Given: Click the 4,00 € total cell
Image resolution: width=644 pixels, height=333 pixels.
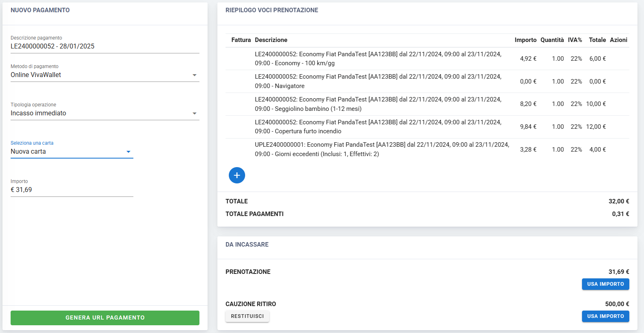Looking at the screenshot, I should [598, 150].
